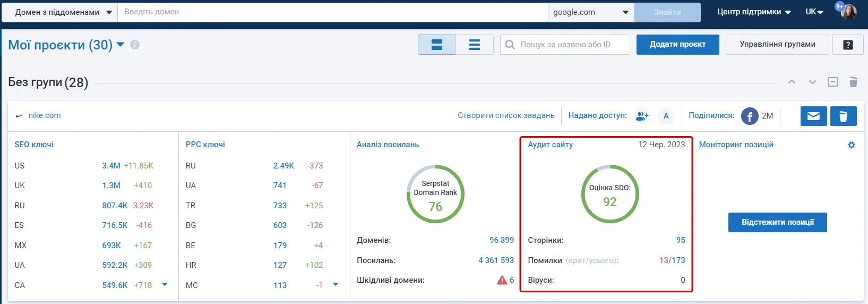This screenshot has width=868, height=304.
Task: Click Доменів count 96 399
Action: [x=502, y=240]
